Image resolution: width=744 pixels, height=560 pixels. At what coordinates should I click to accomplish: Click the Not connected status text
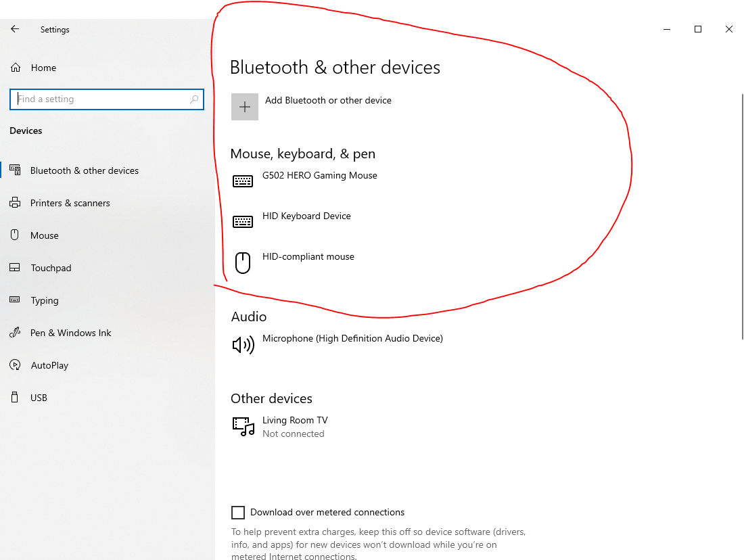point(294,434)
